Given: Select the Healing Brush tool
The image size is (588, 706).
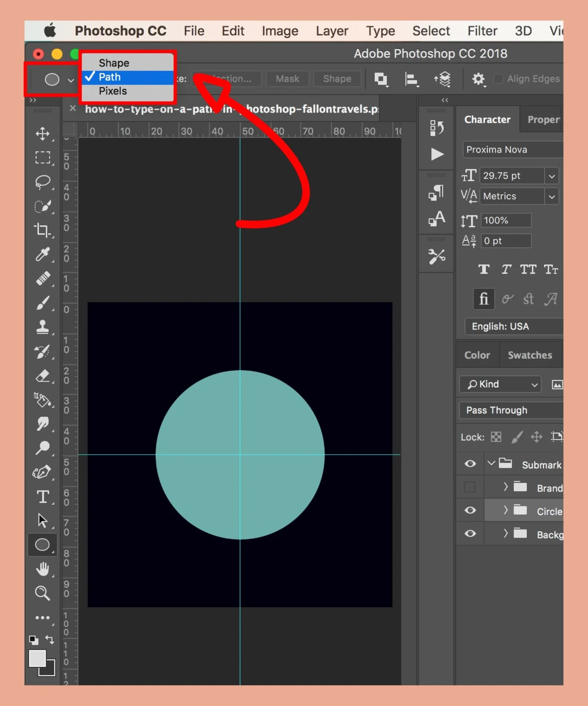Looking at the screenshot, I should [x=43, y=279].
